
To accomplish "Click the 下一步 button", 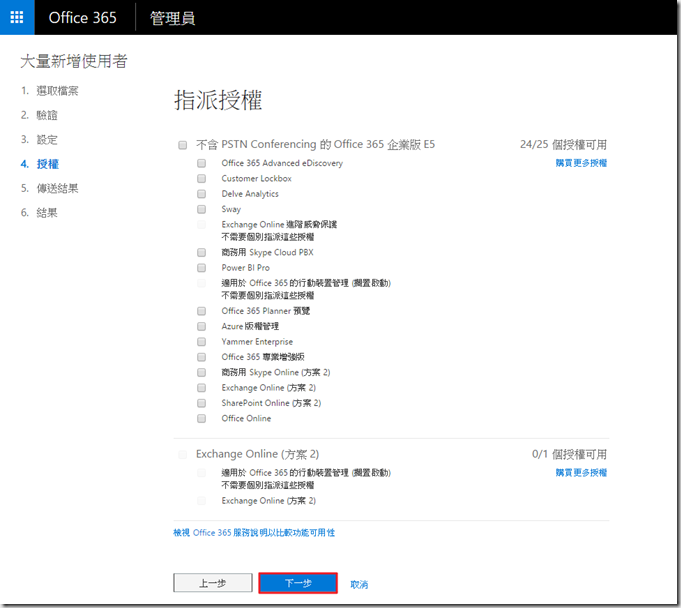I will pos(298,583).
